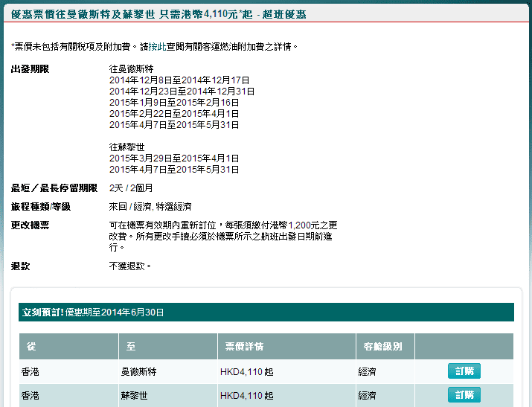This screenshot has height=407, width=532.
Task: Click the 票價詳情 column header
Action: tap(241, 347)
